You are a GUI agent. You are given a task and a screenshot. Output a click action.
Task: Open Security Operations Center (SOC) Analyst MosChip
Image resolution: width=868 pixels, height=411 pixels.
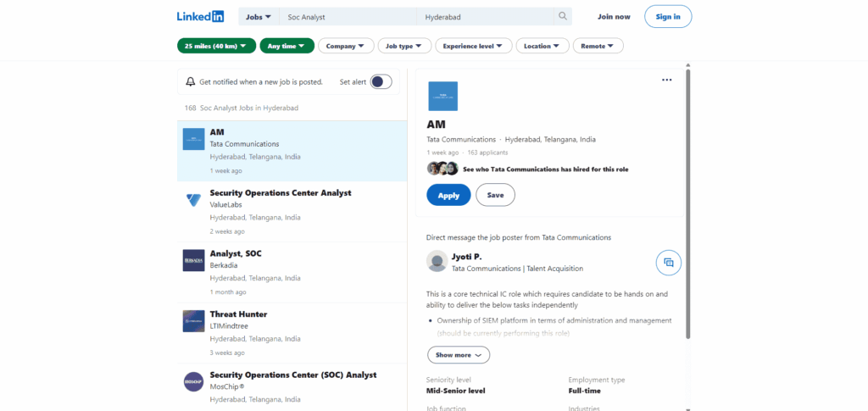[x=292, y=375]
